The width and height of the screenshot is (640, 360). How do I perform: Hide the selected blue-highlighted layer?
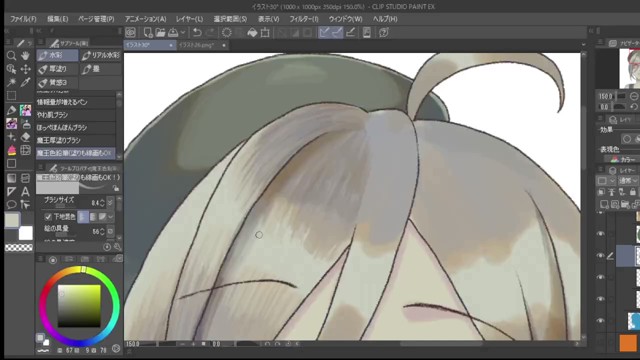[x=600, y=256]
